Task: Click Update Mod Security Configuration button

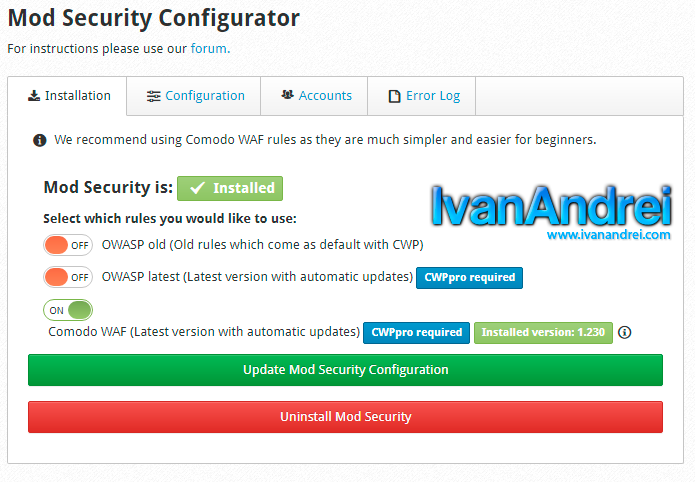Action: pos(345,370)
